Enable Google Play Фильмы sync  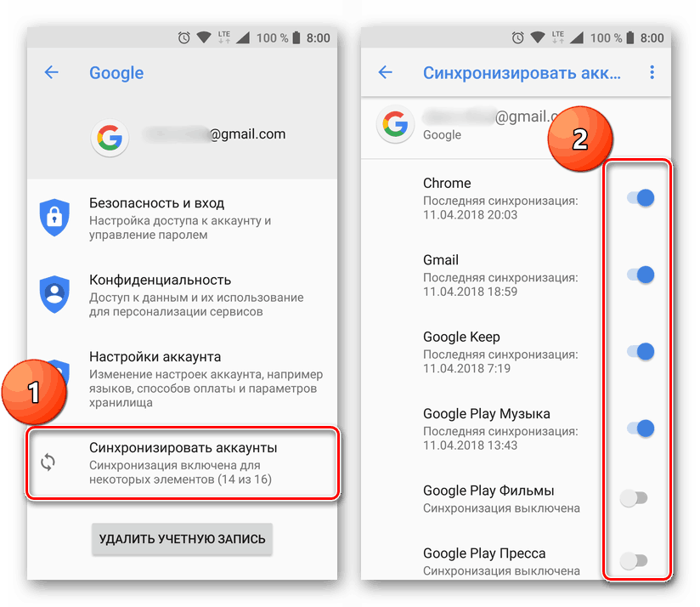(x=634, y=498)
